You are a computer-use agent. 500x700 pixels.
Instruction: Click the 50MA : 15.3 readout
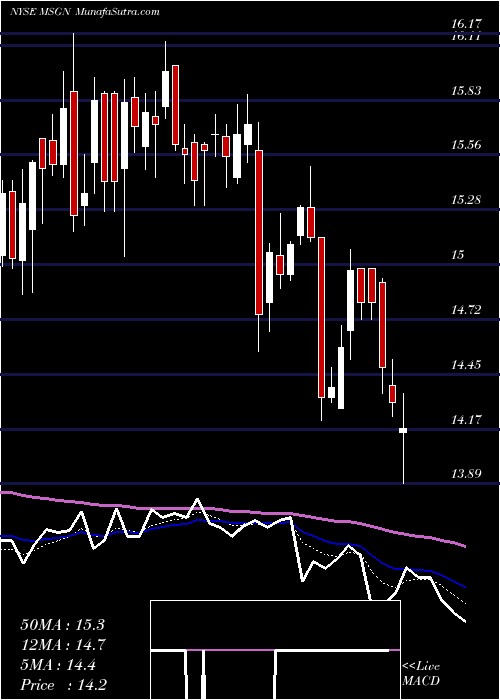(x=62, y=625)
